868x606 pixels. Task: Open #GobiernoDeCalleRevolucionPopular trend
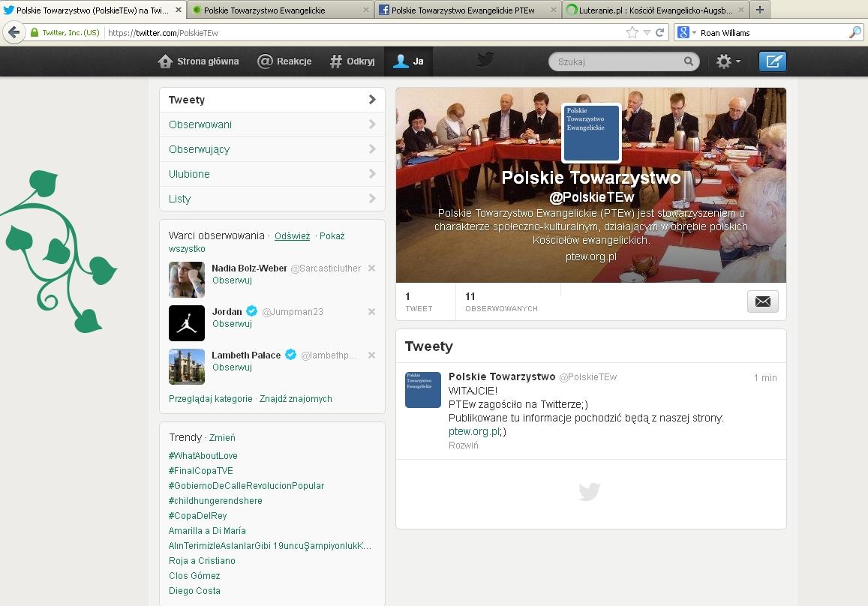246,486
